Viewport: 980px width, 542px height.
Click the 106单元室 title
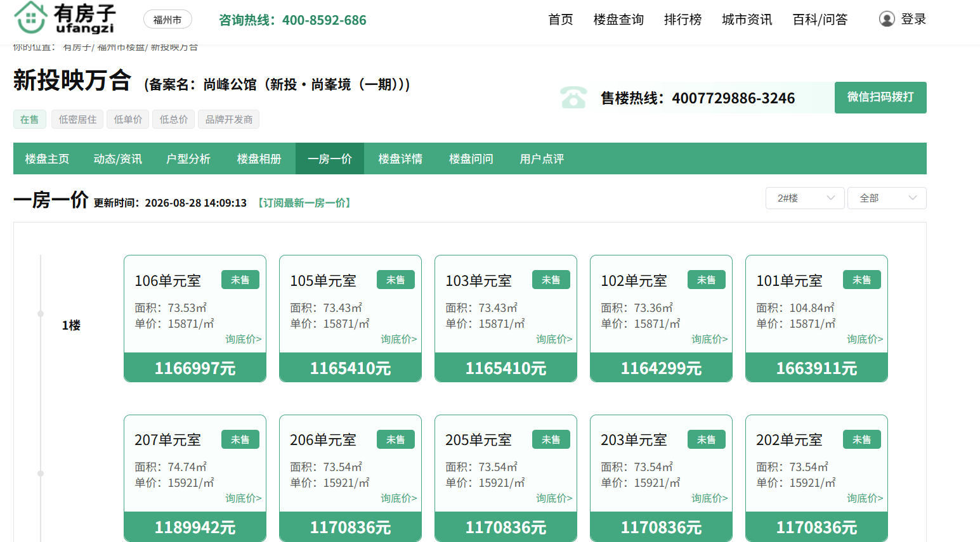(x=168, y=281)
